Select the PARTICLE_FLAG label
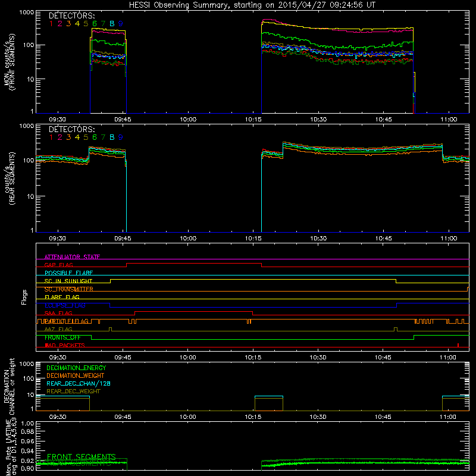This screenshot has width=476, height=476. tap(67, 321)
